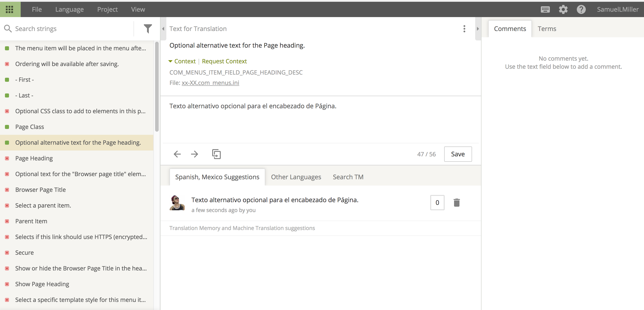Open the settings gear icon
Image resolution: width=644 pixels, height=310 pixels.
[x=563, y=9]
